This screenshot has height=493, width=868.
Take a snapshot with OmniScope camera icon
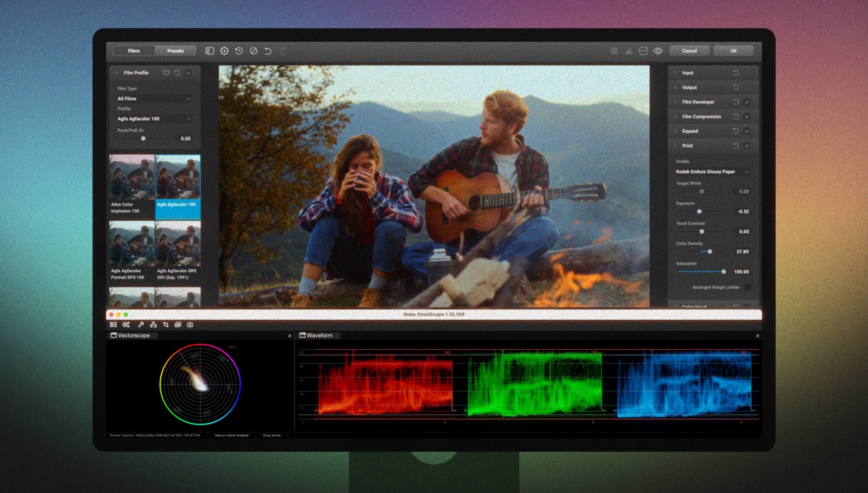pos(190,324)
